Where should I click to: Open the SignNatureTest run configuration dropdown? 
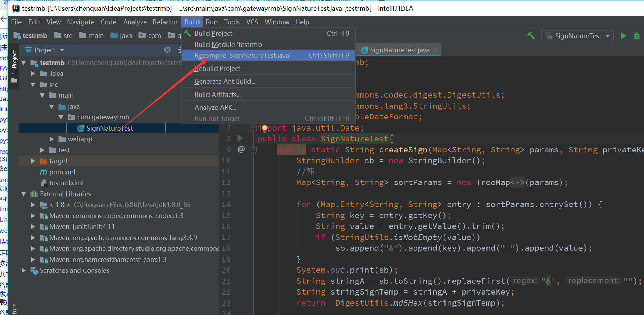pos(607,35)
